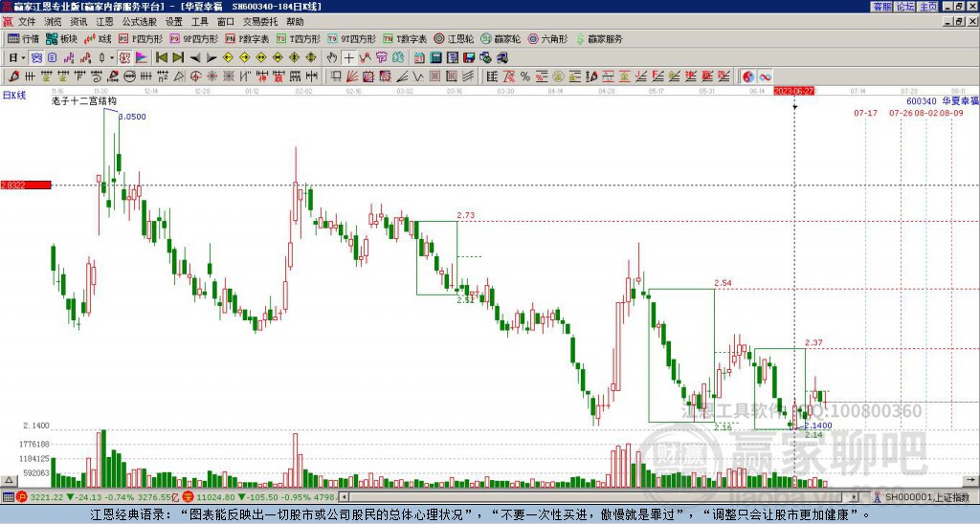Open 赢家服务 with the dollar icon
This screenshot has height=524, width=980.
click(x=599, y=38)
